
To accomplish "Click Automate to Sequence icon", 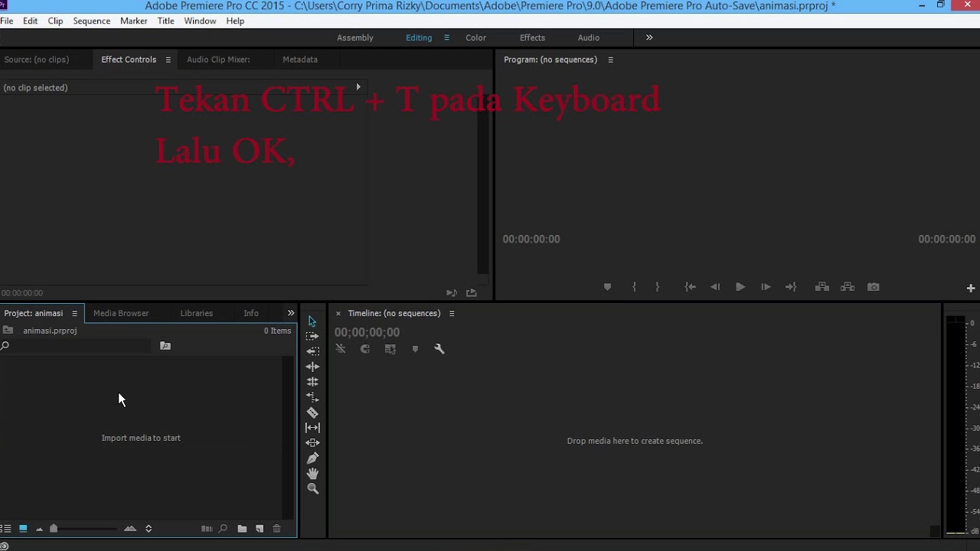I will point(207,529).
